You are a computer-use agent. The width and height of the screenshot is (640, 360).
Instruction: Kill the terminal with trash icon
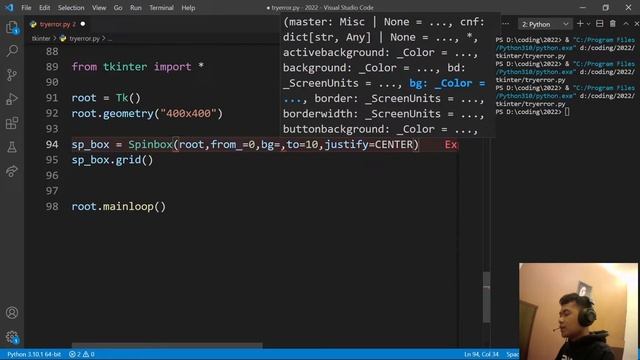coord(612,24)
